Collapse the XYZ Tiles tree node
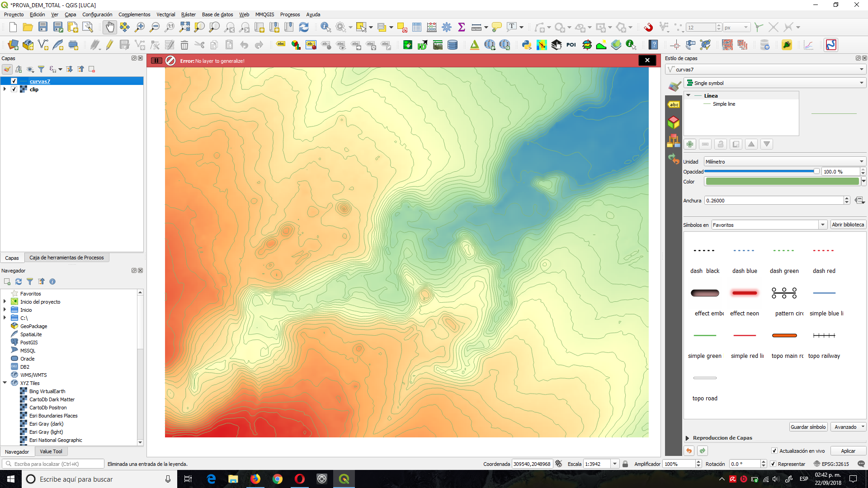The width and height of the screenshot is (868, 488). [x=5, y=383]
